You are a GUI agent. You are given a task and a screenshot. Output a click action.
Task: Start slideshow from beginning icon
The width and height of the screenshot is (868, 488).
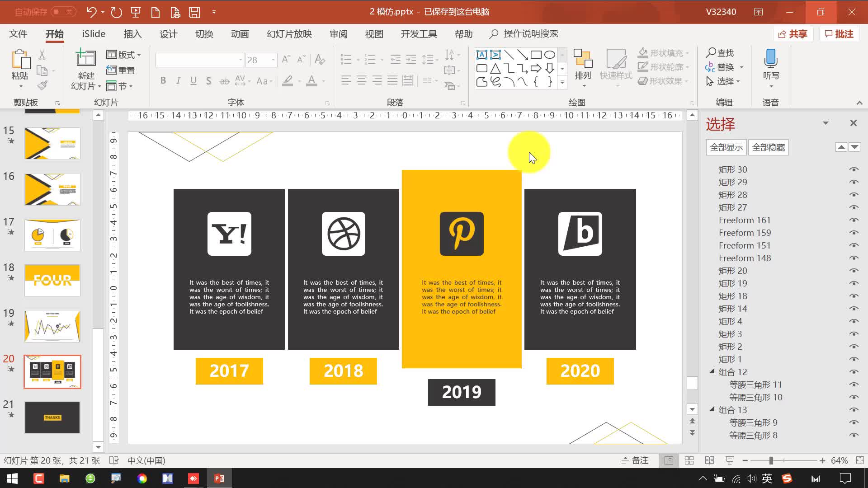(136, 12)
